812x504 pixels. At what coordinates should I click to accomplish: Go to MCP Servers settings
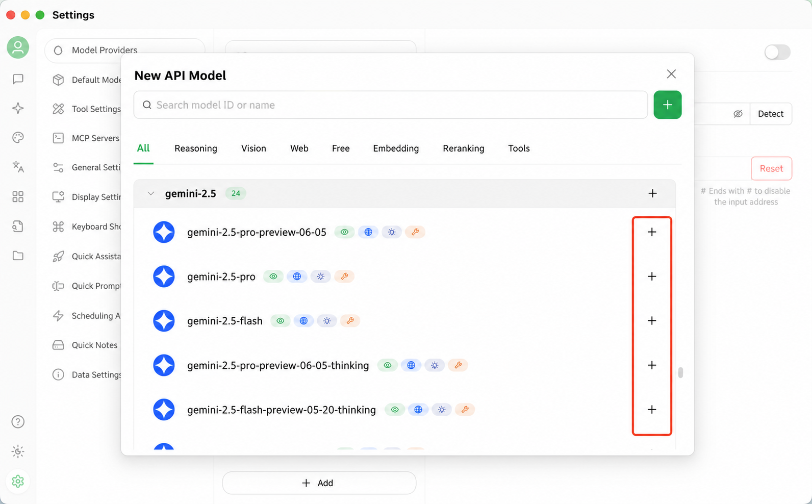click(x=87, y=138)
